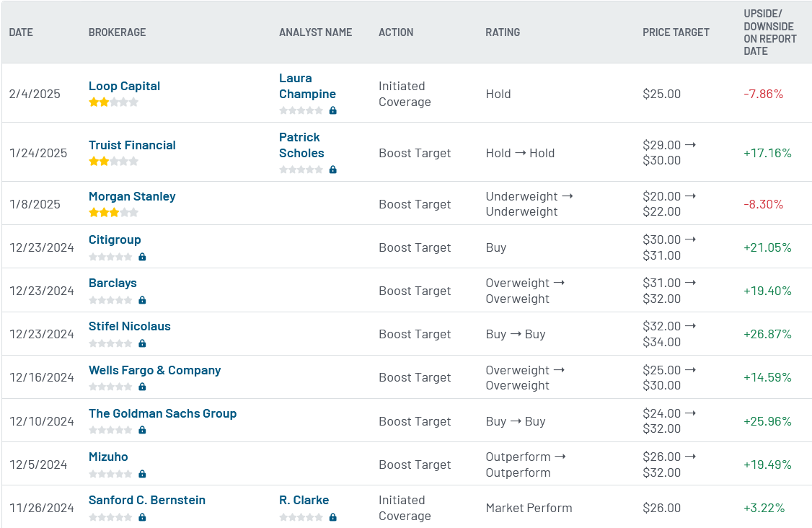Click the PRICE TARGET column header
The width and height of the screenshot is (812, 528).
click(x=676, y=32)
